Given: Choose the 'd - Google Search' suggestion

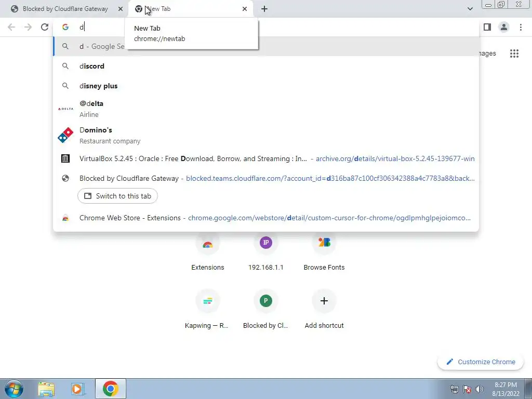Looking at the screenshot, I should [x=266, y=46].
